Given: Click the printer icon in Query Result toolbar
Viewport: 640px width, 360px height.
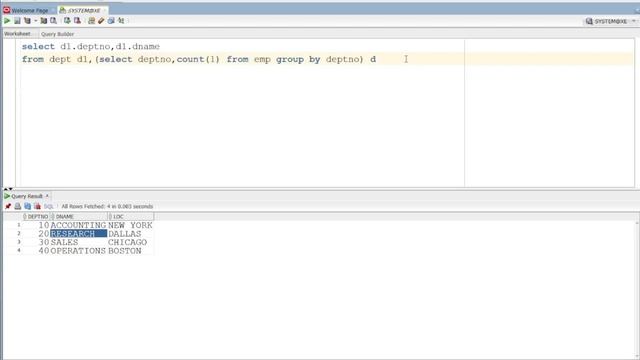Looking at the screenshot, I should point(18,207).
